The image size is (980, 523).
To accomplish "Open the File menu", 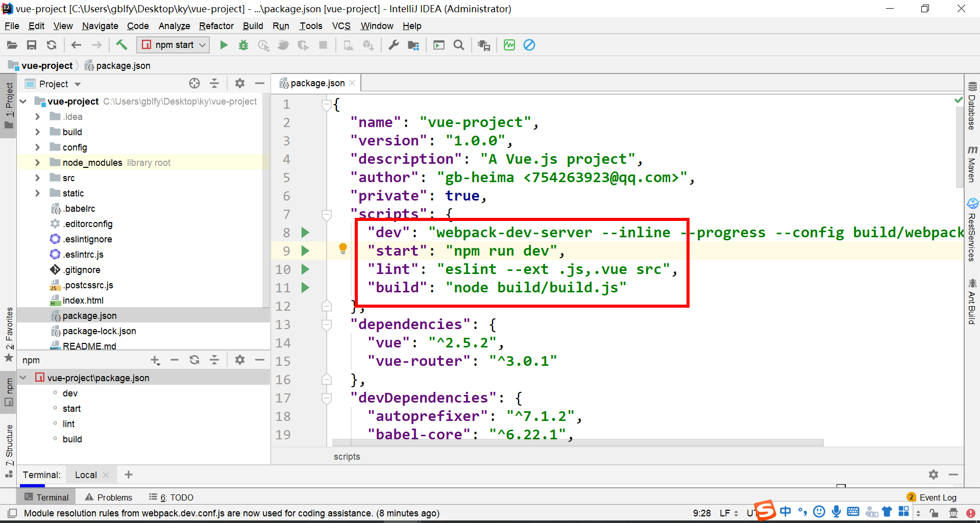I will pyautogui.click(x=12, y=26).
